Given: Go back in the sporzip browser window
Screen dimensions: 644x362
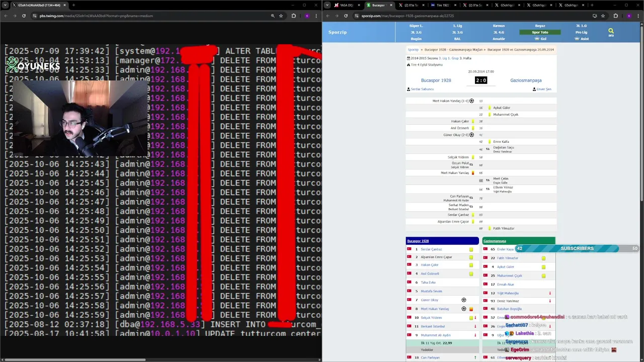Looking at the screenshot, I should pos(328,16).
